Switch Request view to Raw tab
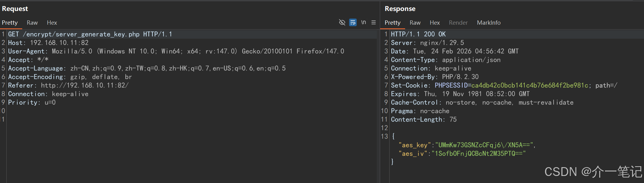The image size is (644, 183). pos(32,23)
